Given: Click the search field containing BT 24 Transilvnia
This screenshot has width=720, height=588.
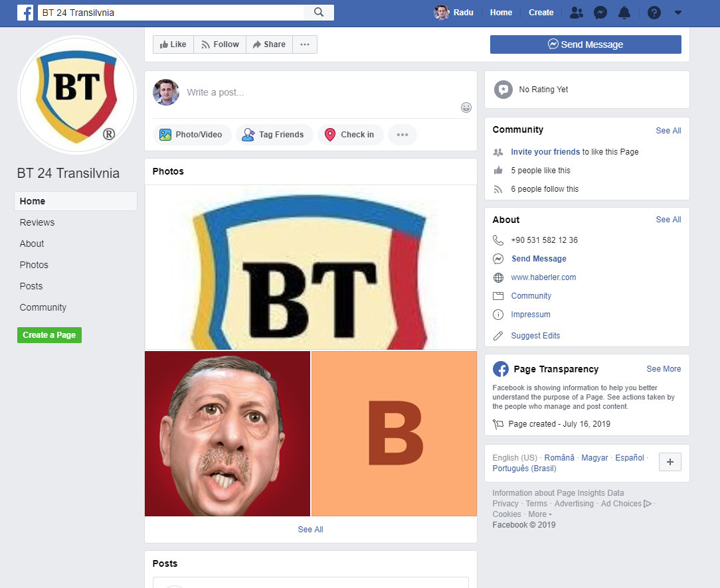Looking at the screenshot, I should pyautogui.click(x=171, y=13).
